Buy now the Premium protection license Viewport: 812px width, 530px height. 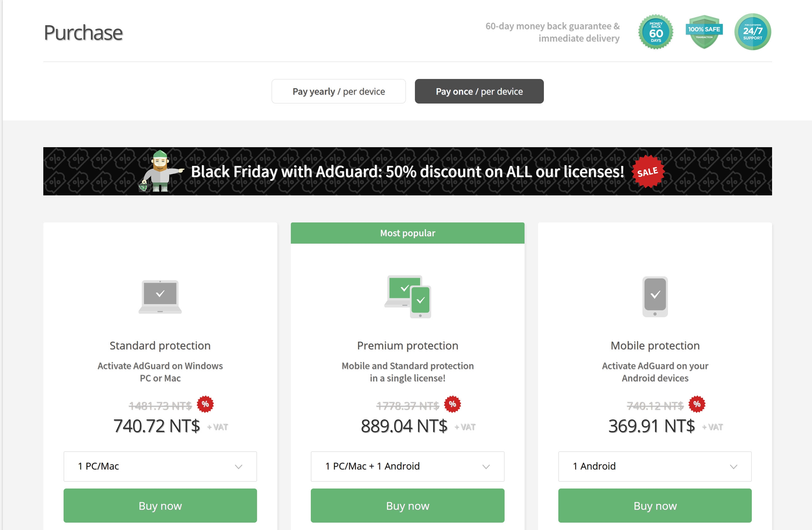pyautogui.click(x=407, y=505)
